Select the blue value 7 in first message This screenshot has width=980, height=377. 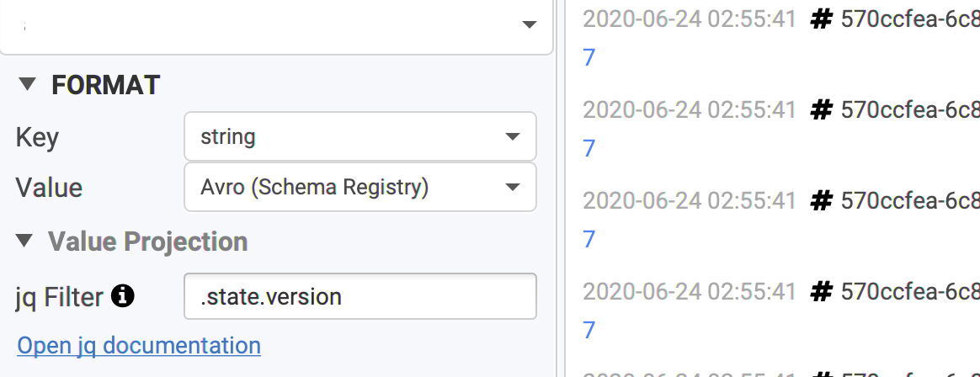(x=589, y=58)
